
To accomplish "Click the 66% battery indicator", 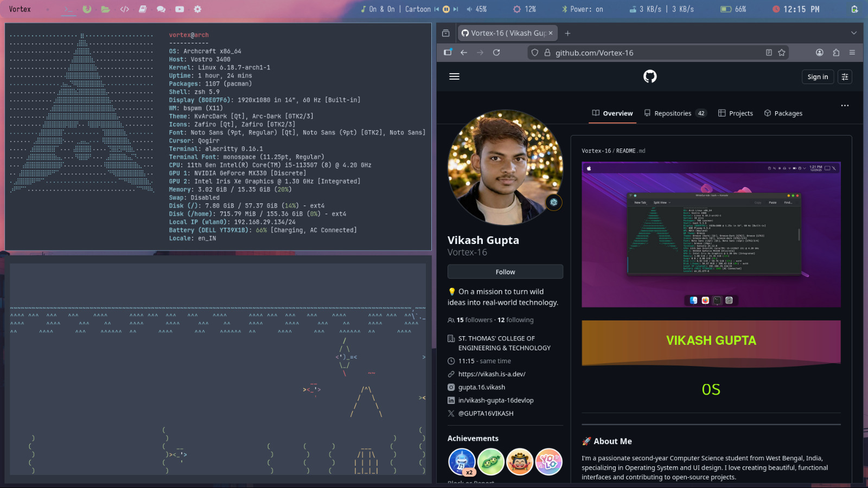I will pyautogui.click(x=733, y=9).
